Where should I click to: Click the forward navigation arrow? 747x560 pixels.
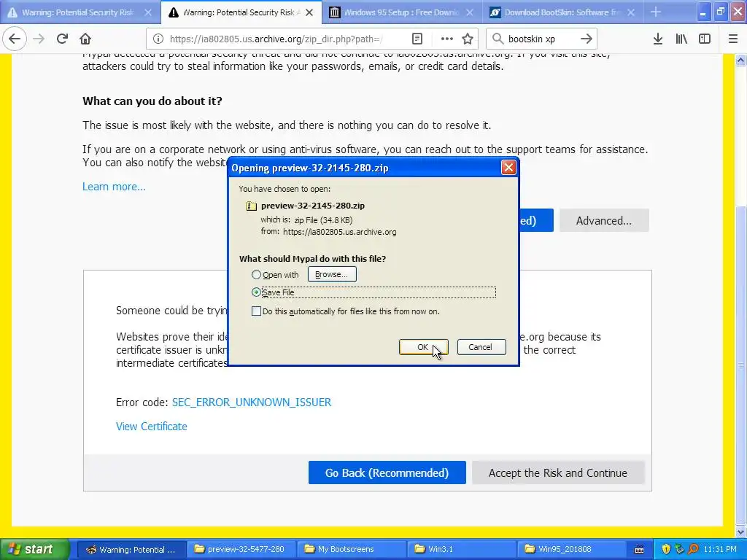39,39
